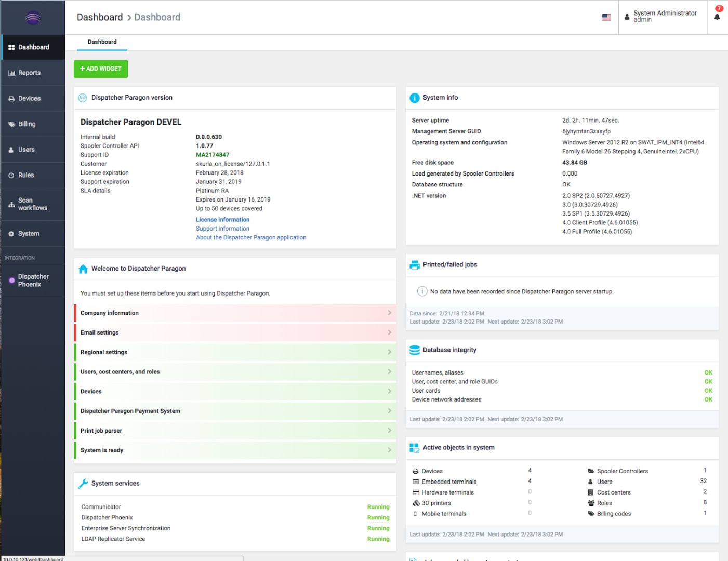
Task: Click the Users icon in Active objects
Action: pyautogui.click(x=591, y=482)
